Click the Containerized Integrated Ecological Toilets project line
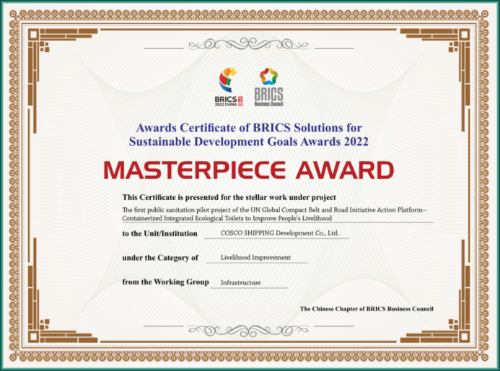The width and height of the screenshot is (500, 371). click(227, 218)
